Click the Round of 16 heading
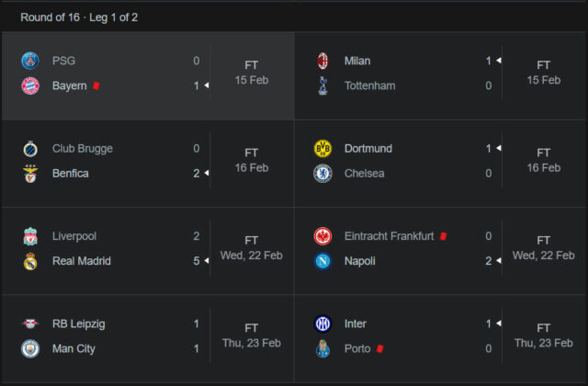 click(79, 17)
